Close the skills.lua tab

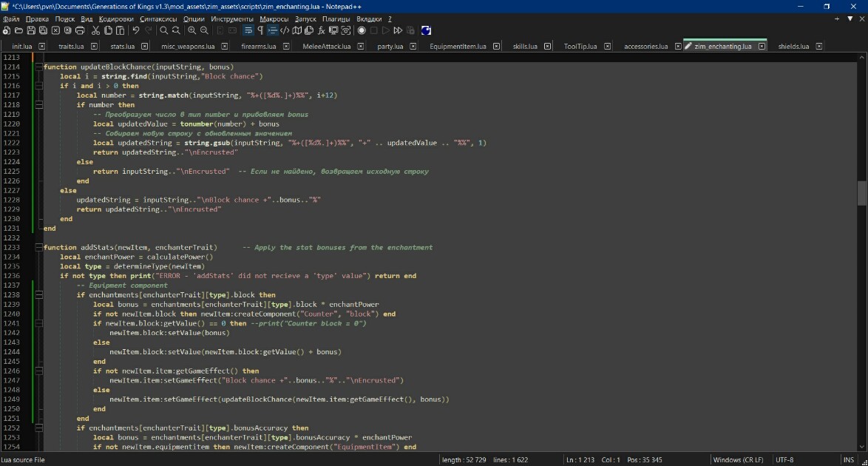[x=547, y=47]
